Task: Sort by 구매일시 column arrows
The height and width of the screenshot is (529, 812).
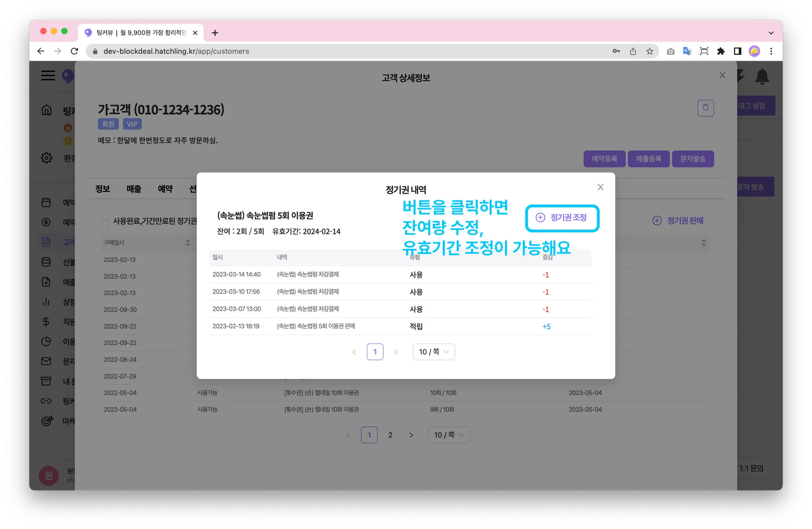Action: [188, 243]
